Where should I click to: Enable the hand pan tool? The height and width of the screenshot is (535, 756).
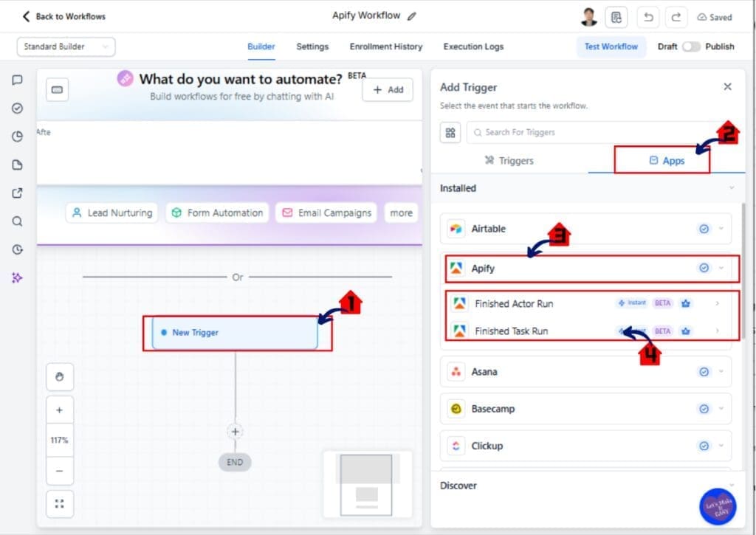coord(60,377)
